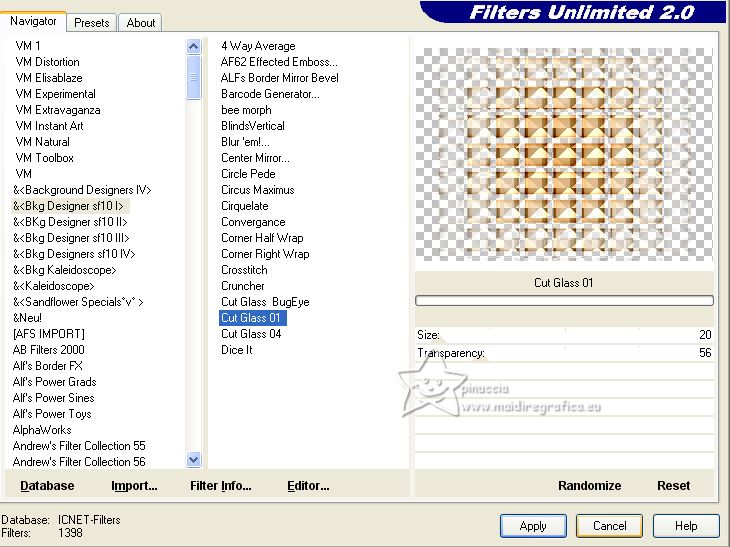This screenshot has width=730, height=547.
Task: Click the category list scrollbar thumb
Action: [193, 77]
